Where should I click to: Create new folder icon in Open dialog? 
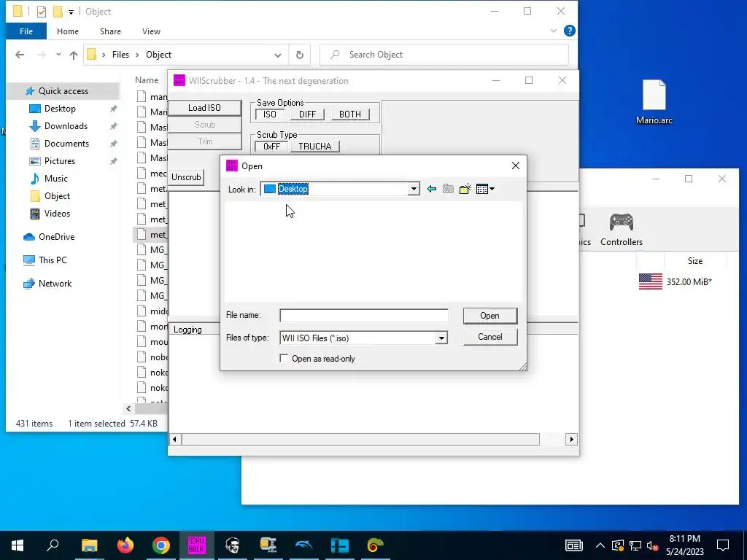(465, 189)
